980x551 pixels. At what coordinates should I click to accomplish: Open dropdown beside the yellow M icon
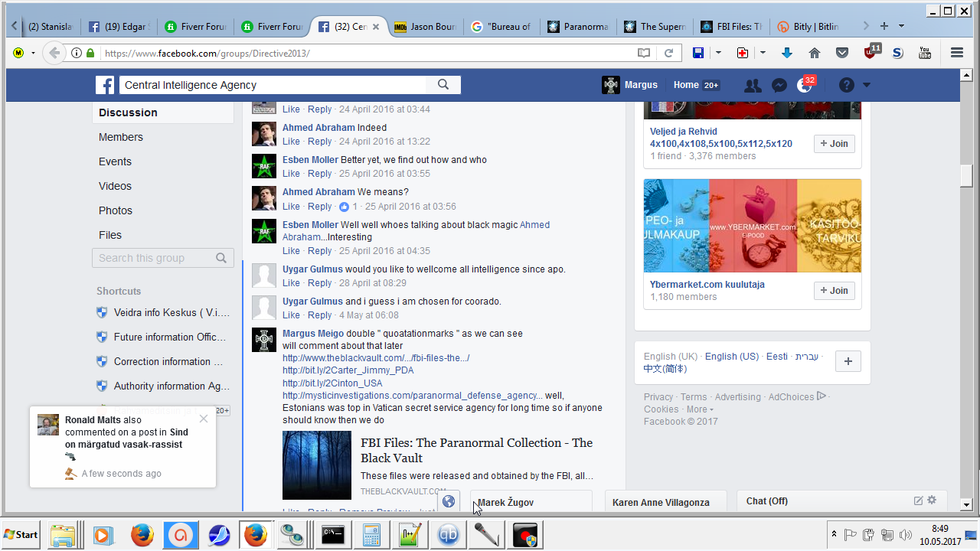pos(33,53)
